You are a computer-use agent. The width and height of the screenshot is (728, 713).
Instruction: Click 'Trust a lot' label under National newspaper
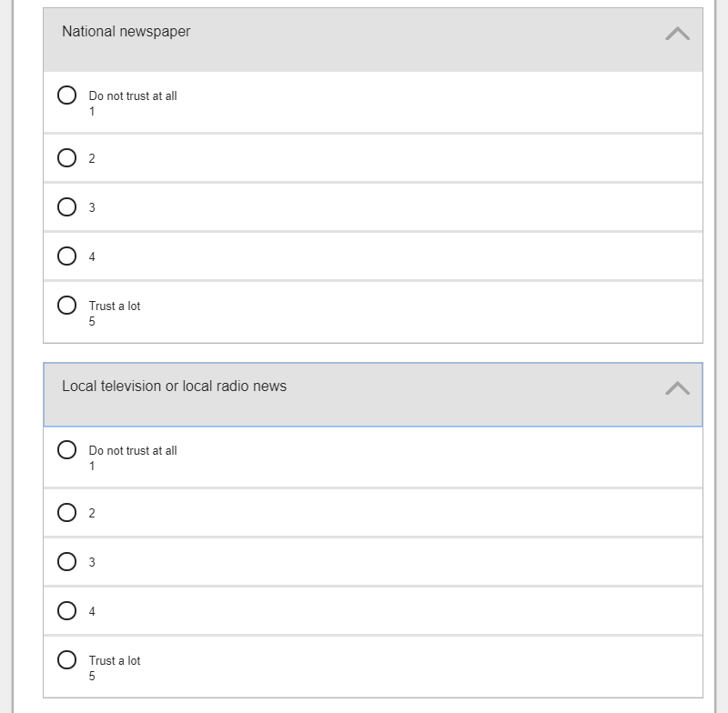coord(115,306)
